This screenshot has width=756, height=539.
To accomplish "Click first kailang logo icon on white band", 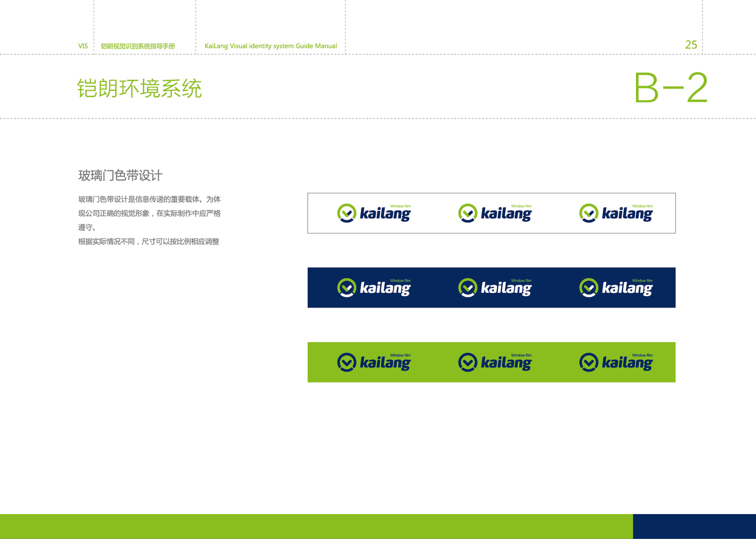I will pos(347,213).
